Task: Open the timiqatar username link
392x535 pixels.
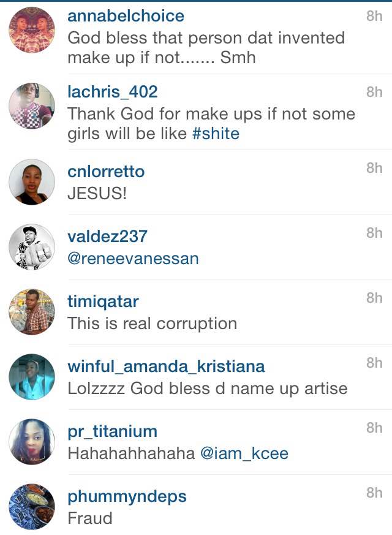Action: 103,302
